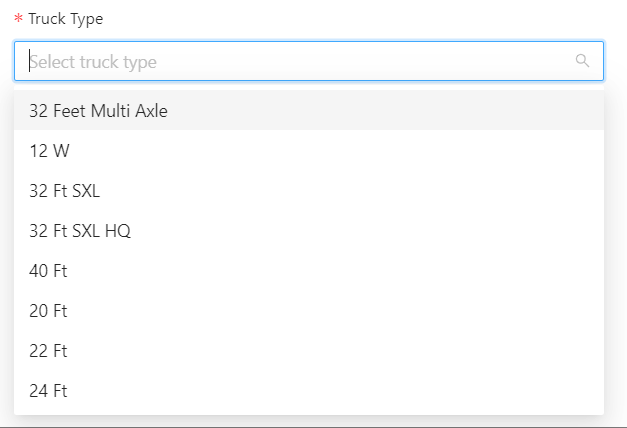Click the red required asterisk marker
Image resolution: width=627 pixels, height=428 pixels.
(x=18, y=19)
